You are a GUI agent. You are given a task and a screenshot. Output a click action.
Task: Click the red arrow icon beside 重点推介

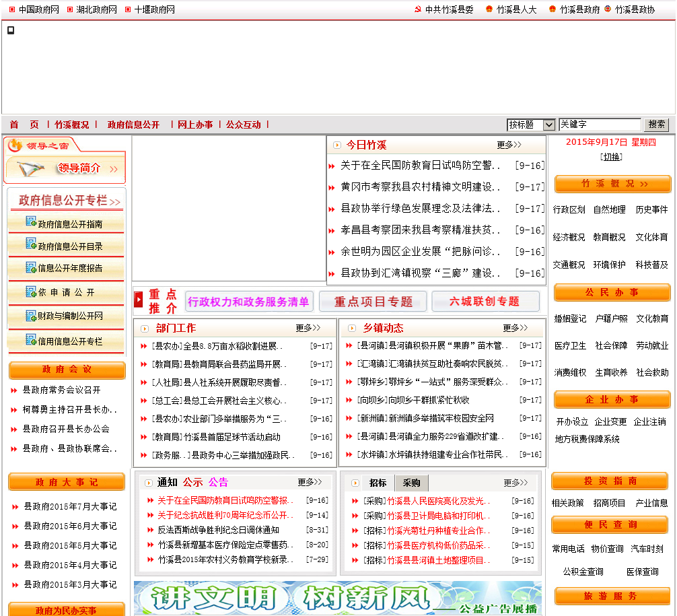pos(139,300)
